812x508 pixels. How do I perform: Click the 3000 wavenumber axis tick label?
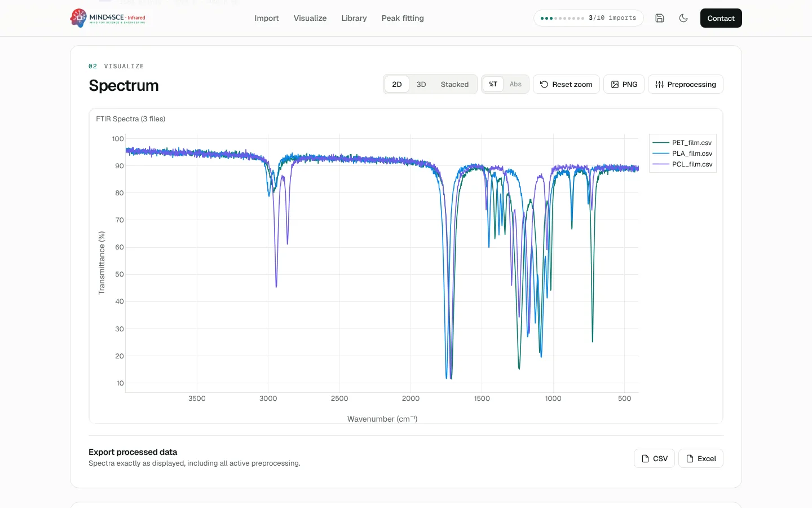click(x=268, y=398)
